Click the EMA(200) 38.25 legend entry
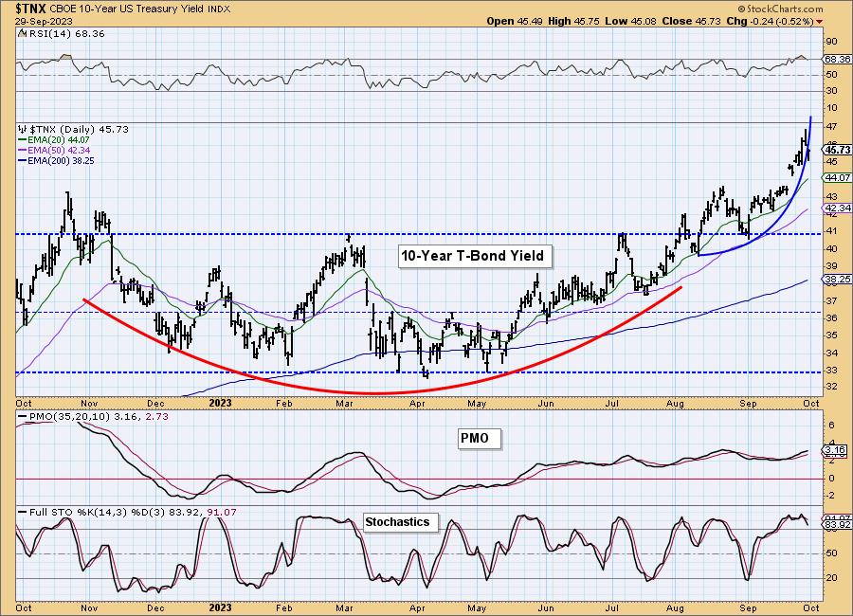This screenshot has height=616, width=853. pyautogui.click(x=56, y=160)
